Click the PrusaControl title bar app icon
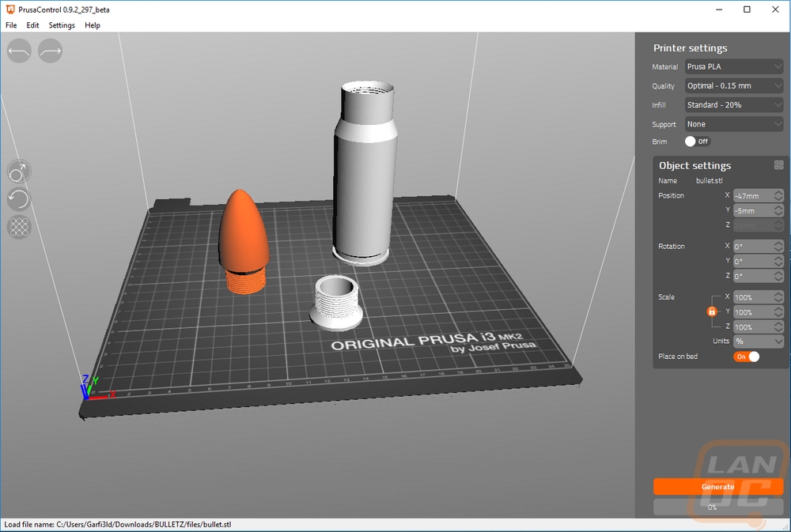Screen dimensions: 791x532 click(10, 9)
